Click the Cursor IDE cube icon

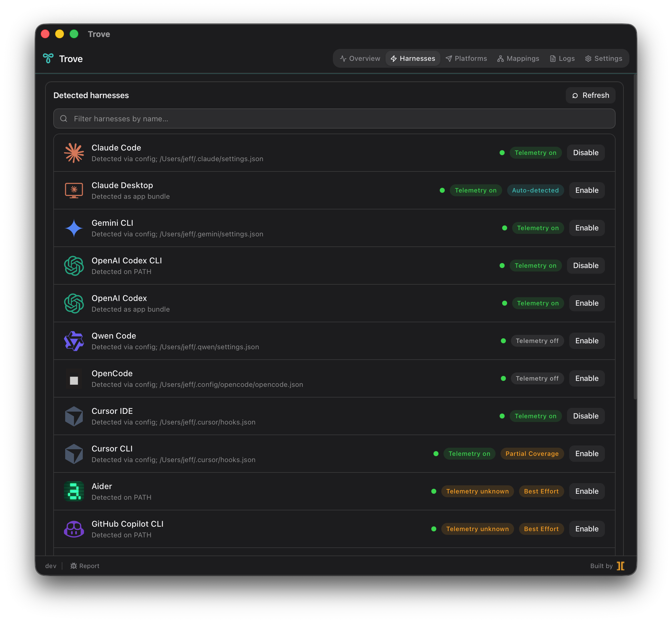click(74, 416)
